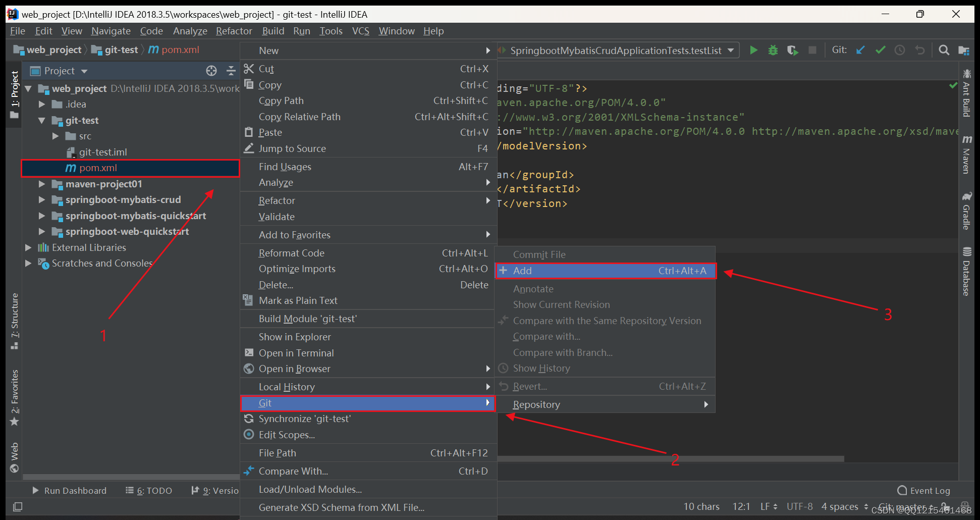Open the Favorites tool window tab
Screen dimensions: 980x520
tap(15, 398)
